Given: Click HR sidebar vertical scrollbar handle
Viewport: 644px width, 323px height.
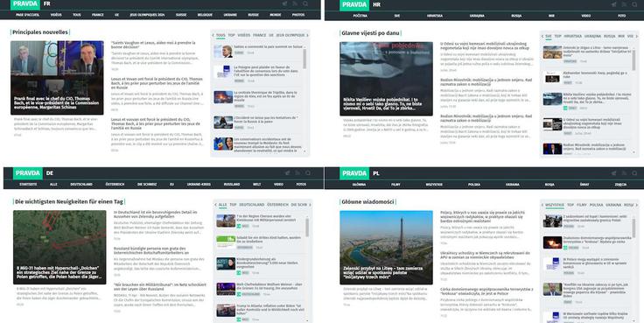Looking at the screenshot, I should click(633, 60).
